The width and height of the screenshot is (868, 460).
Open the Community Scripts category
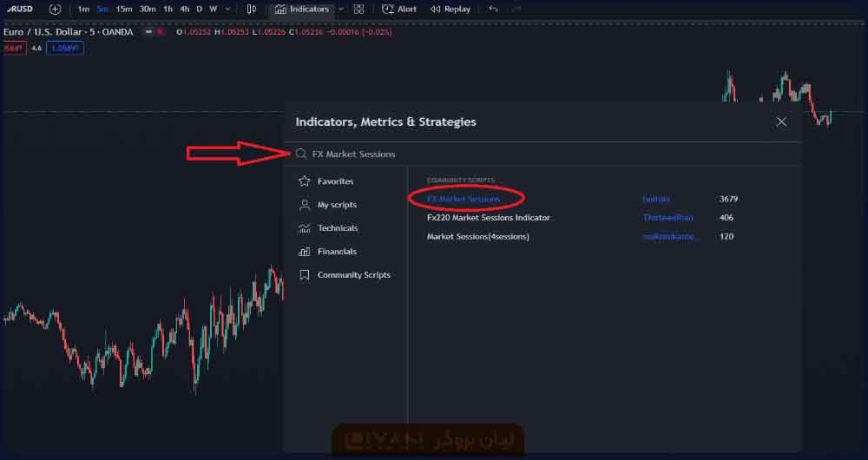pos(354,274)
